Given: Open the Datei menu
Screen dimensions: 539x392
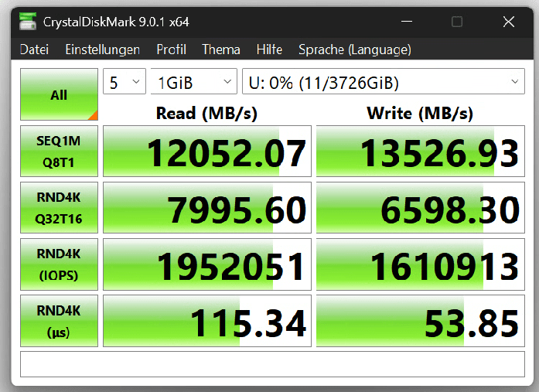Looking at the screenshot, I should coord(34,49).
